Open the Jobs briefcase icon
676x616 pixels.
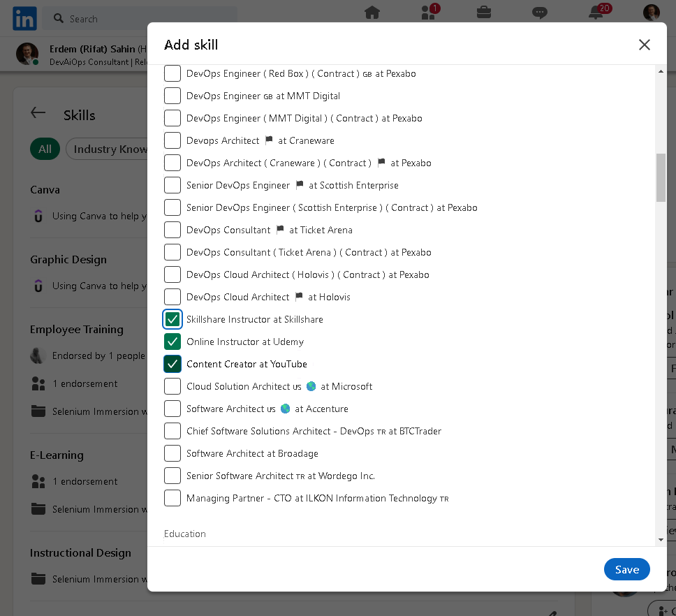[x=484, y=12]
